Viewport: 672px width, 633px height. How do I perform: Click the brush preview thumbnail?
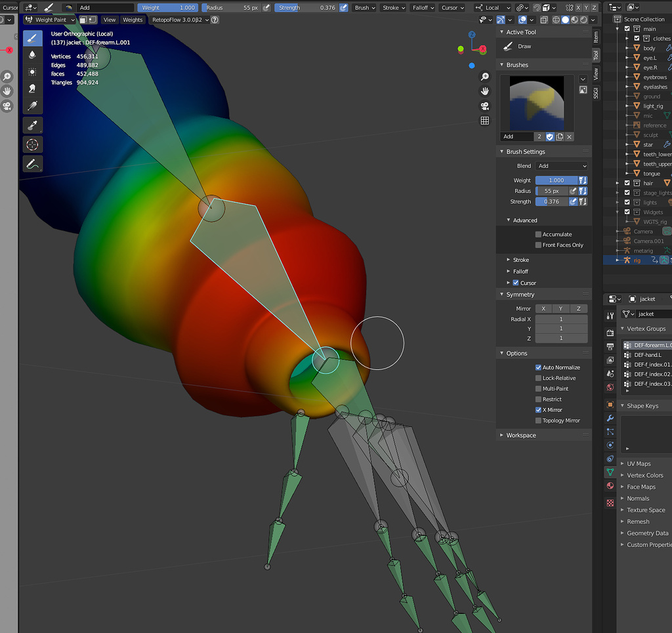(537, 103)
